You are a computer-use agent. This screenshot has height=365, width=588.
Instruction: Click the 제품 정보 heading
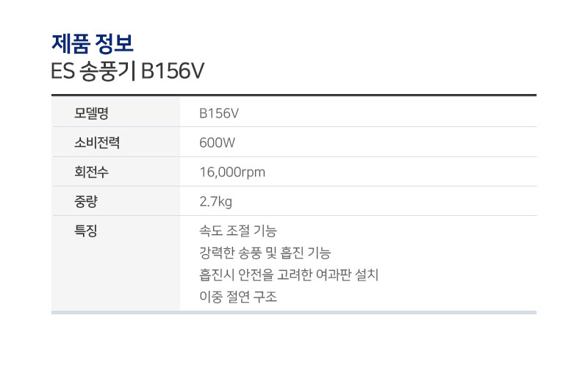coord(93,43)
